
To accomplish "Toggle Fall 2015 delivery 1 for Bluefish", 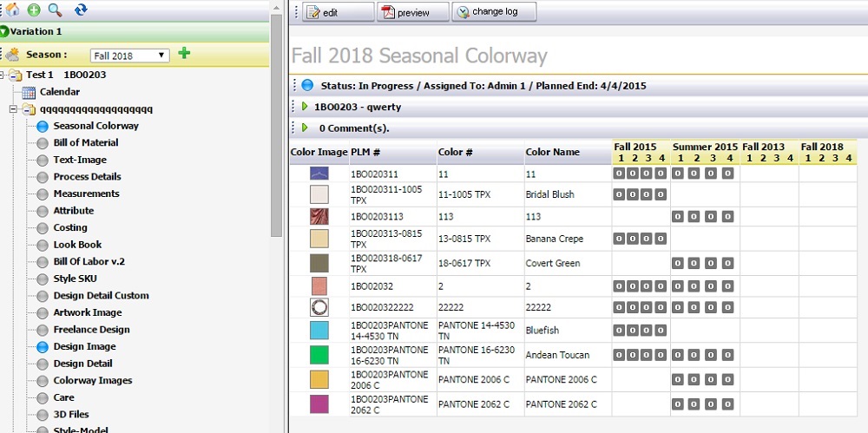I will 619,331.
